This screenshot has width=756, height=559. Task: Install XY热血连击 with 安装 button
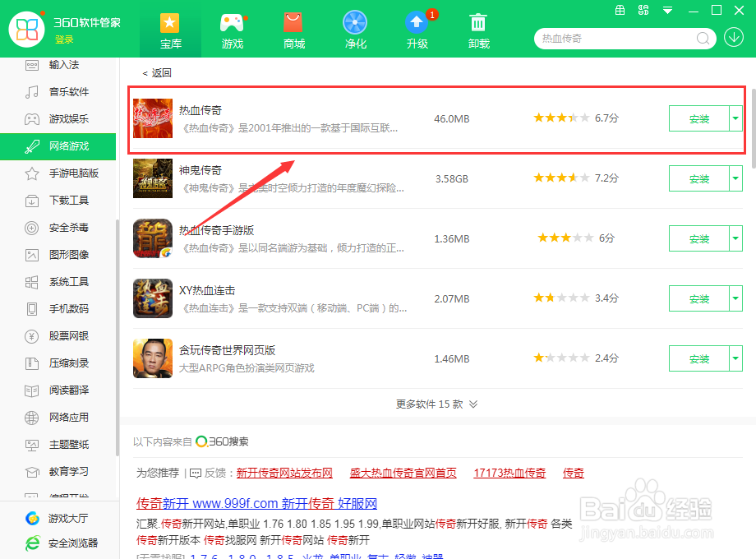click(698, 298)
